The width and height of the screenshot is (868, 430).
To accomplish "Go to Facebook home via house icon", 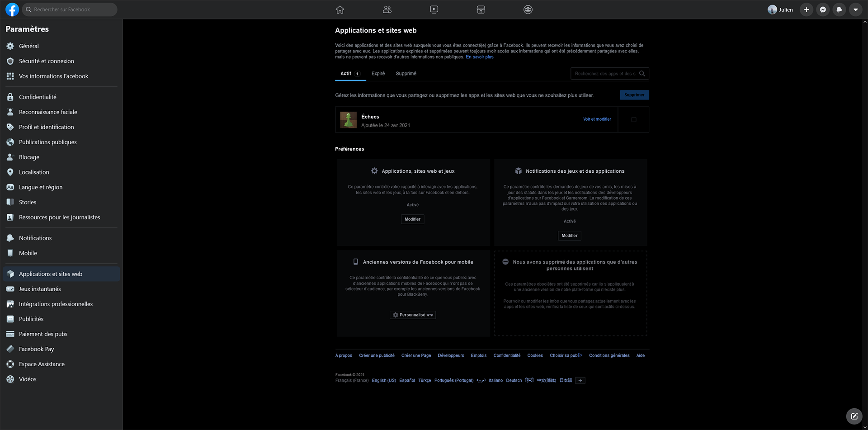I will pos(340,9).
